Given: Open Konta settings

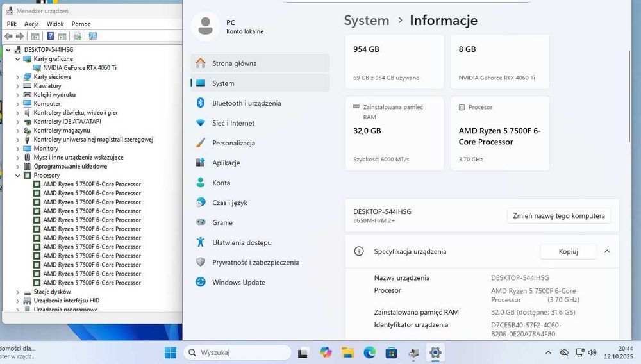Looking at the screenshot, I should coord(260,183).
